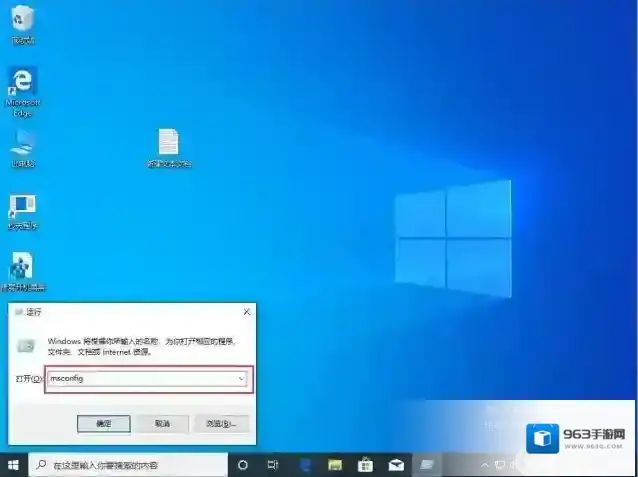Open Cortana from the taskbar circle icon
Viewport: 638px width, 477px height.
pos(243,465)
